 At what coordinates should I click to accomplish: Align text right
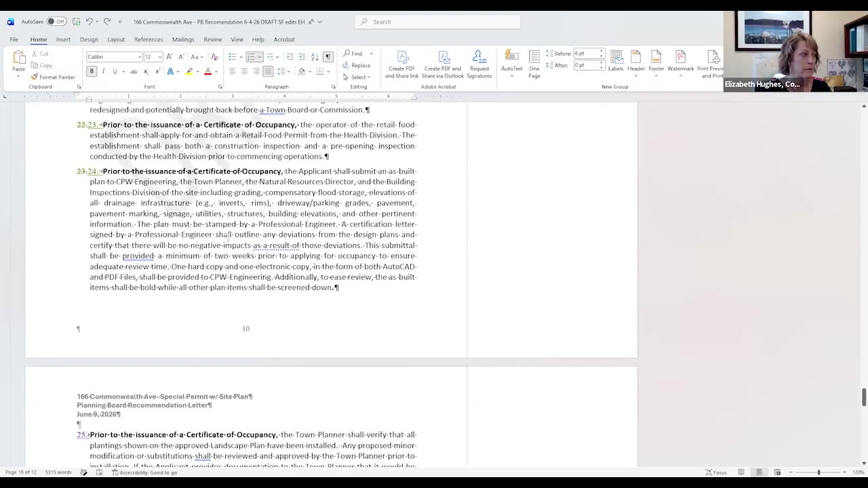click(x=256, y=71)
